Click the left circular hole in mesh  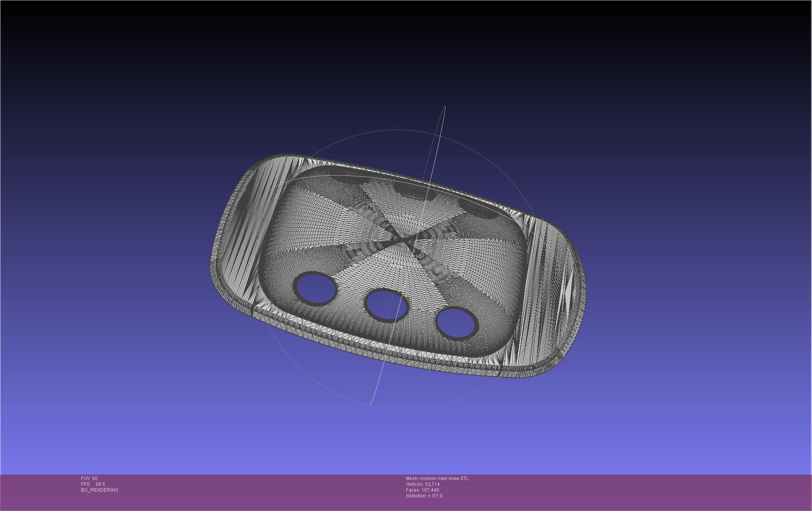(x=316, y=288)
